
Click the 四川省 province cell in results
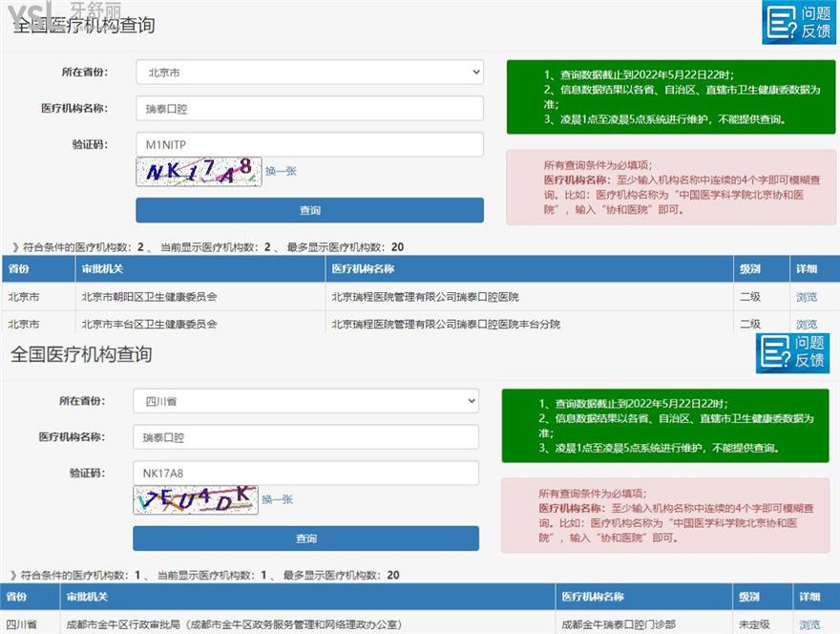pos(30,623)
